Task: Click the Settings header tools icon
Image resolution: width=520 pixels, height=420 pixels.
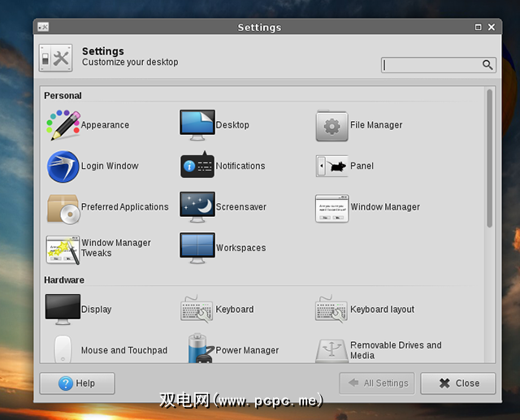Action: coord(55,58)
